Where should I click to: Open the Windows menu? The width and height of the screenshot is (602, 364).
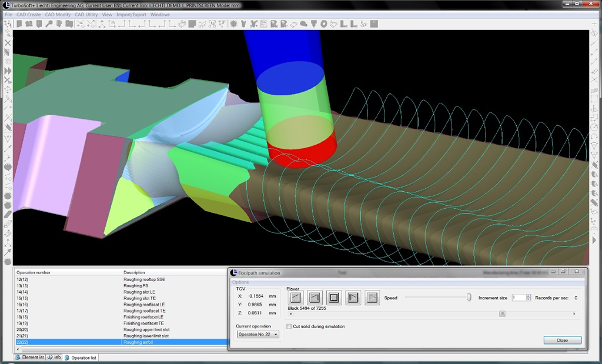pyautogui.click(x=160, y=15)
